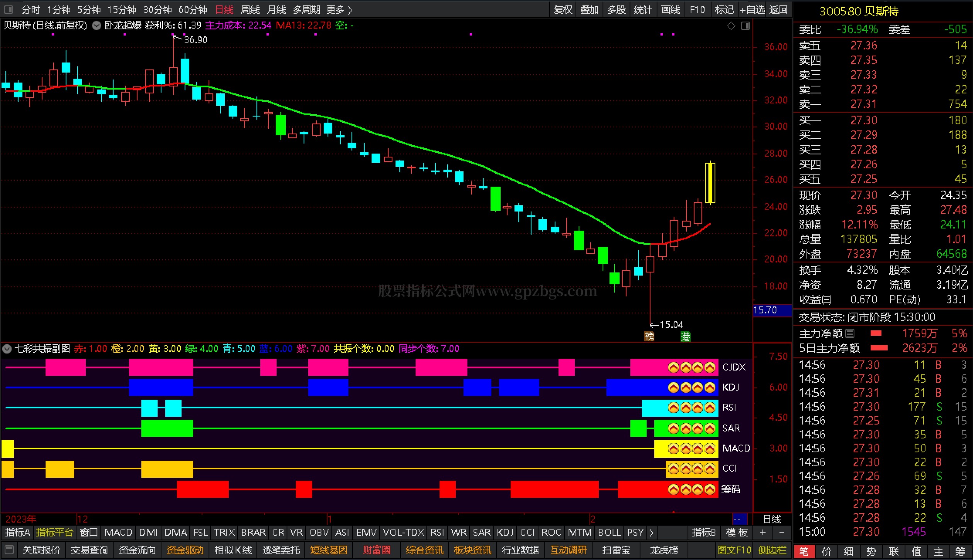Expand the 七彩共振副图 indicator dropdown
The height and width of the screenshot is (560, 973).
point(7,349)
